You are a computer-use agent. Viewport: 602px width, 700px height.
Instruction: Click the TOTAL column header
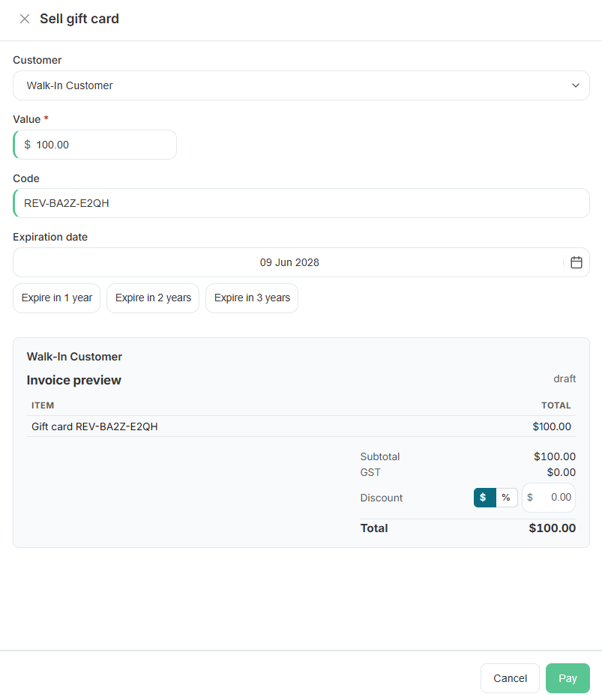click(556, 405)
